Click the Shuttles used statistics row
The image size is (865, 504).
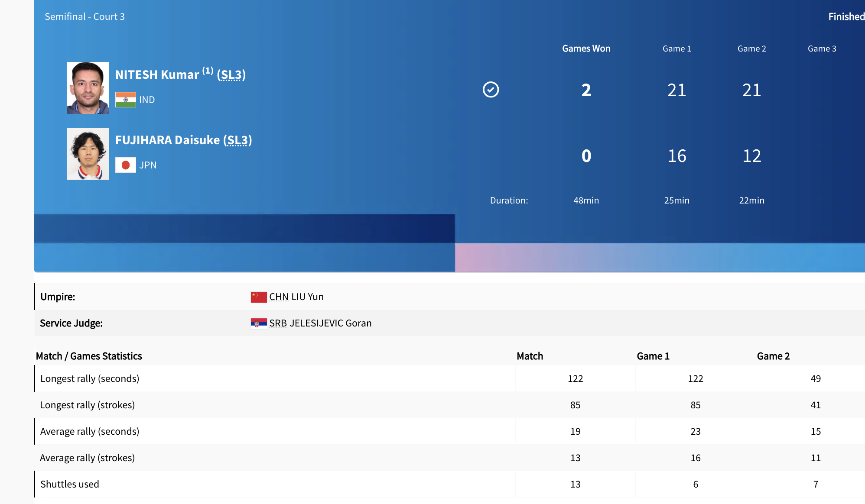70,485
